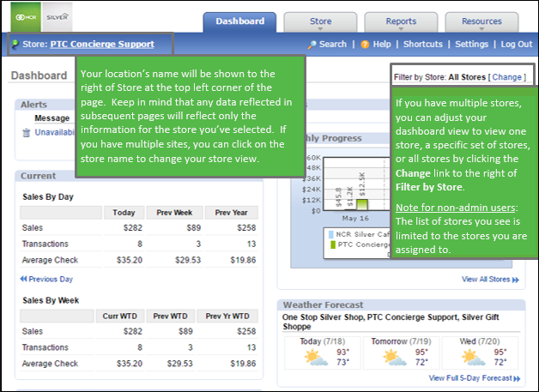This screenshot has height=392, width=539.
Task: Open the Help link
Action: coord(382,45)
